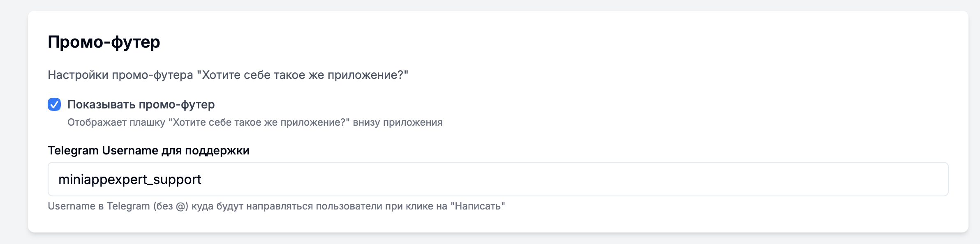Click the "Промо-футер" section heading
This screenshot has height=244, width=980.
click(104, 42)
